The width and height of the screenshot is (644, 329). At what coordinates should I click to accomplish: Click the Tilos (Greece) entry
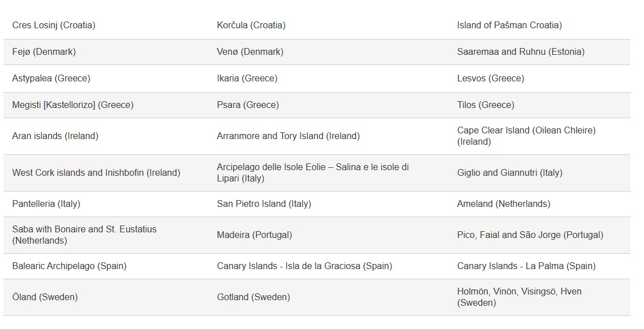(486, 105)
